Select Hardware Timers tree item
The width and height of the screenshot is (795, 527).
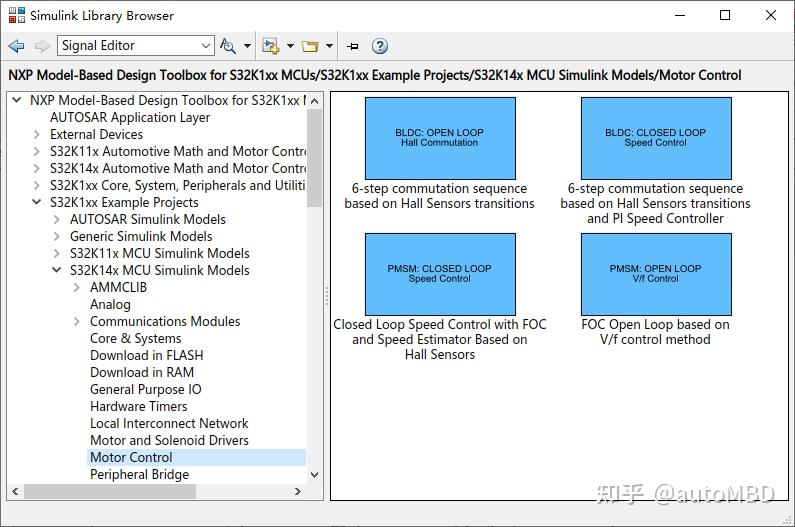point(138,406)
